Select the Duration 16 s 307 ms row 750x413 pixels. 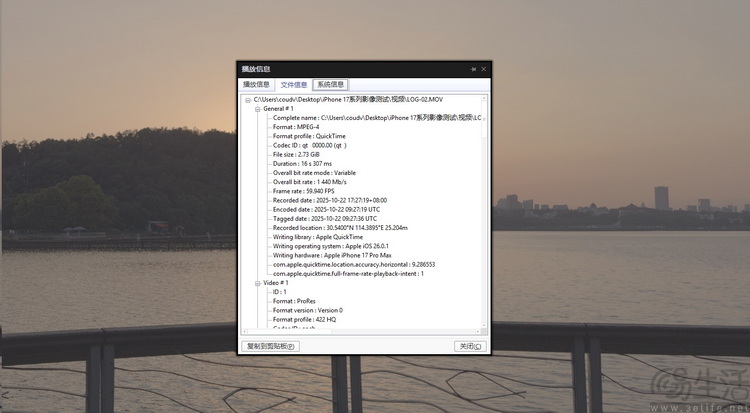click(x=302, y=164)
